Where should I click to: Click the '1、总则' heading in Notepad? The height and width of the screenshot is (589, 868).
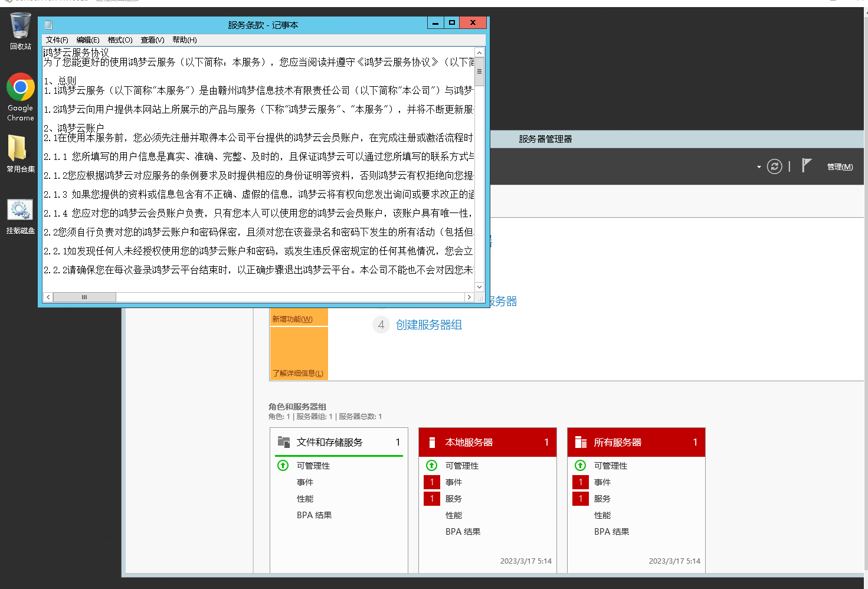60,81
